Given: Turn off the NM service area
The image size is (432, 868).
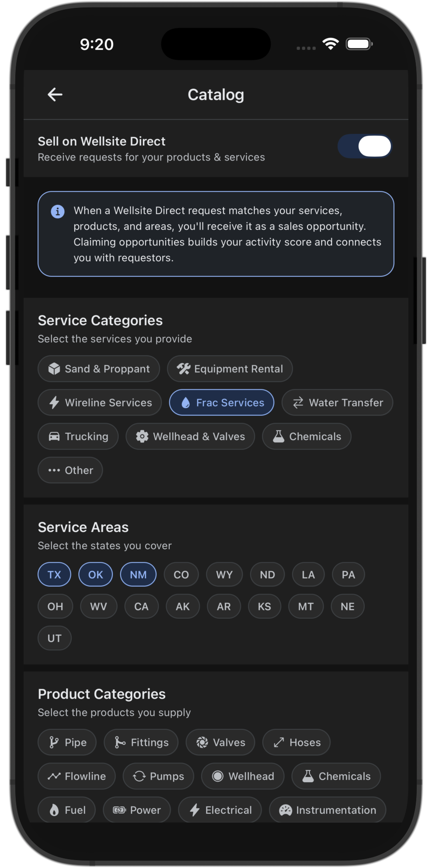Looking at the screenshot, I should (x=138, y=574).
